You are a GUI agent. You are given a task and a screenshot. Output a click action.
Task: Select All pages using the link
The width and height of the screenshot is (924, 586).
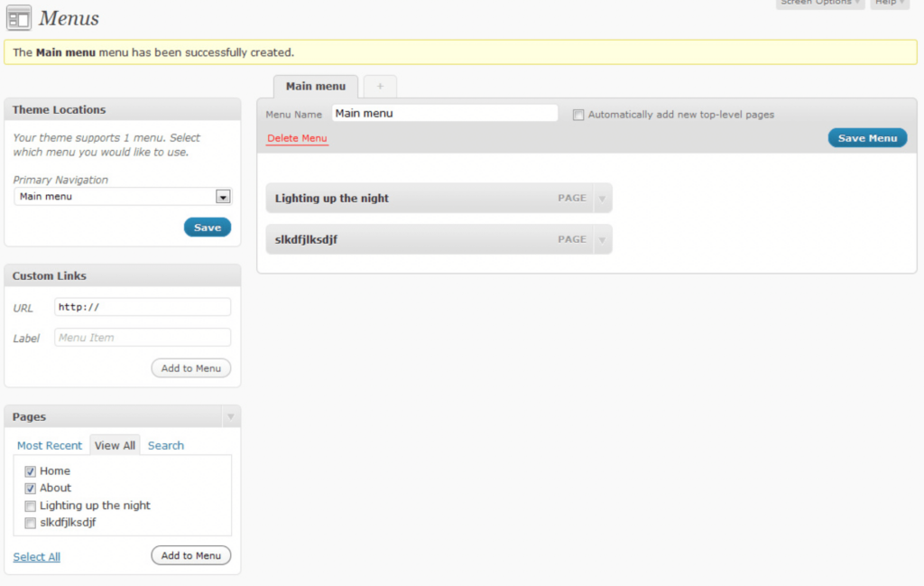point(36,556)
